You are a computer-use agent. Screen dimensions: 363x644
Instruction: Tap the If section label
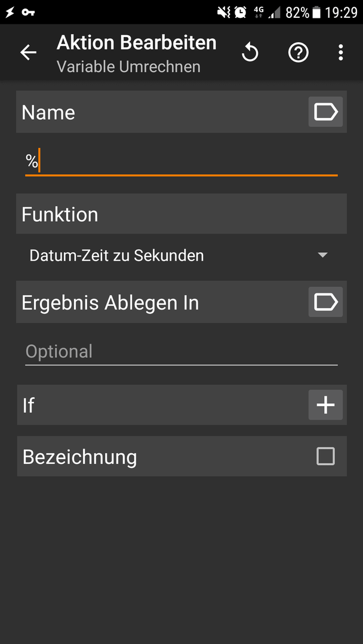click(x=29, y=405)
